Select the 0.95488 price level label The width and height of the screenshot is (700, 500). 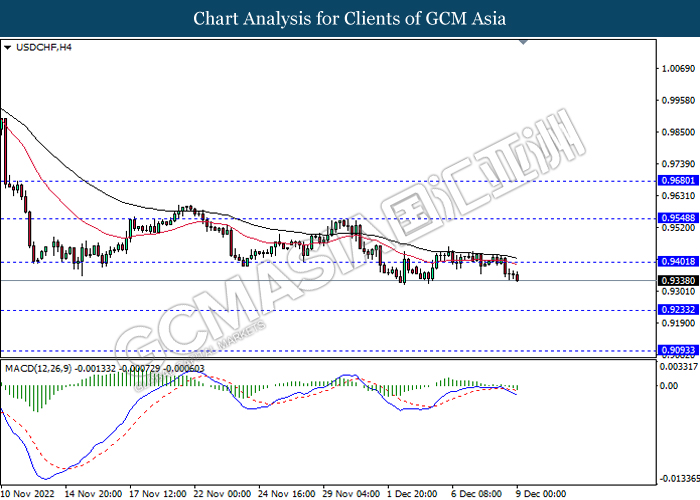678,218
